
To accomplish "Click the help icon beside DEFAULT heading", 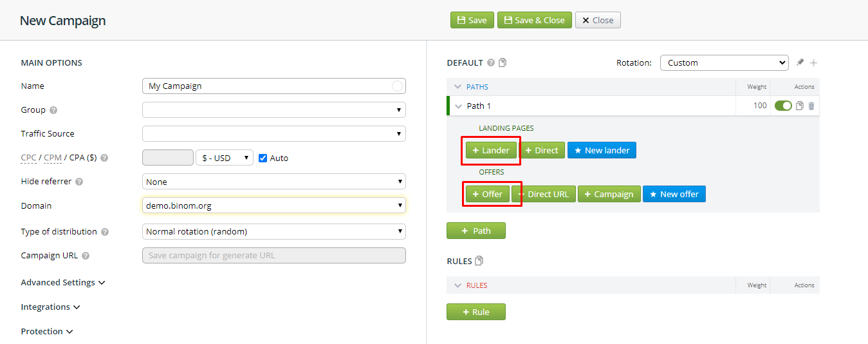I will point(491,62).
